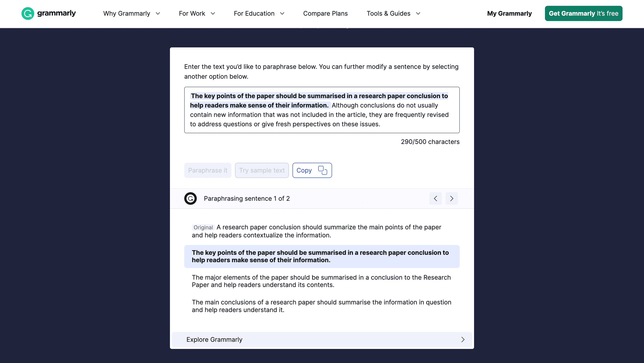Image resolution: width=644 pixels, height=363 pixels.
Task: Open Explore Grammarly via its chevron arrow
Action: click(x=463, y=340)
